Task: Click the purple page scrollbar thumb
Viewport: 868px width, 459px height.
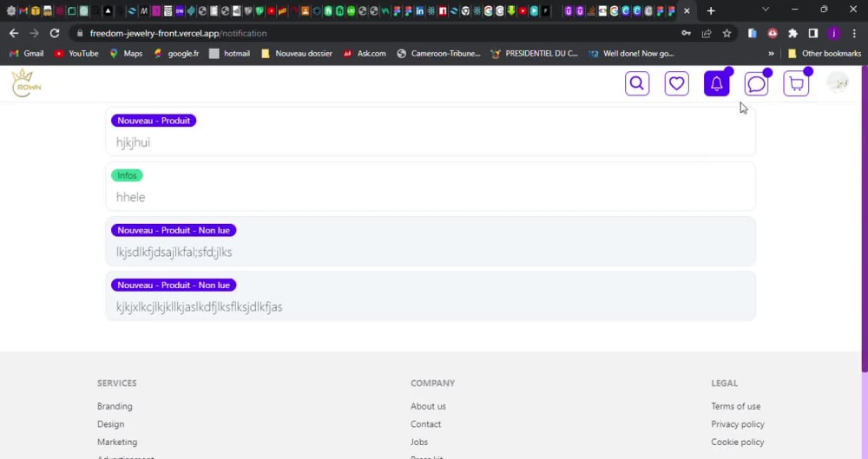Action: click(x=865, y=219)
